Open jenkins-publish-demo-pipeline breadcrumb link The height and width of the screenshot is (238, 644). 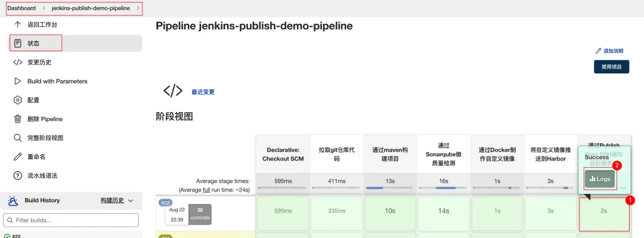pos(91,8)
